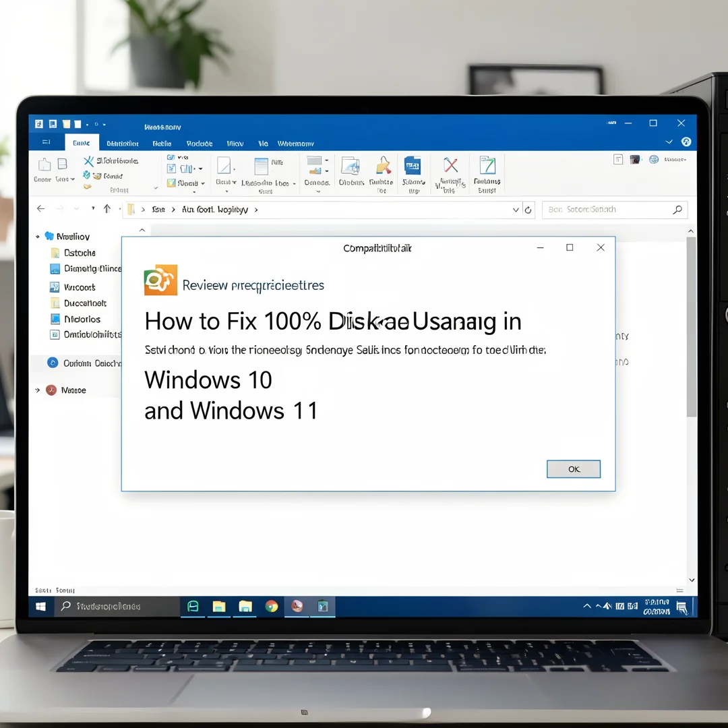Click the blank page icon in the ribbon
Viewport: 728px width, 728px height.
pos(224,165)
